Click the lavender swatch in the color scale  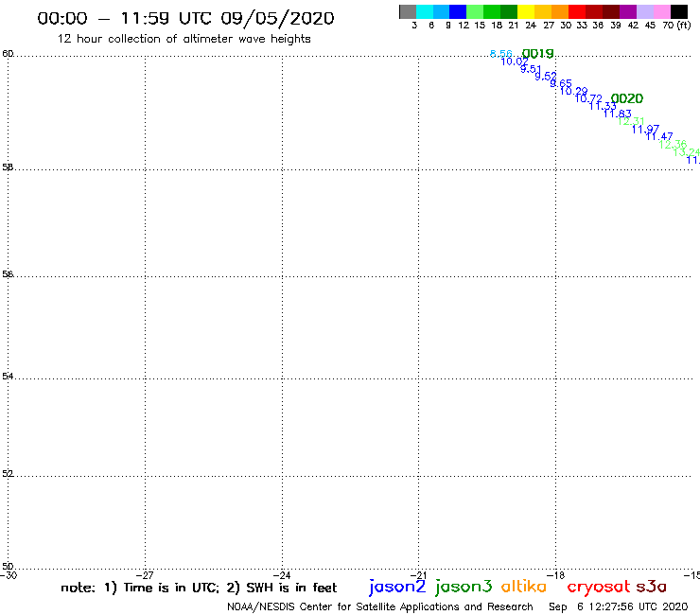pos(644,11)
